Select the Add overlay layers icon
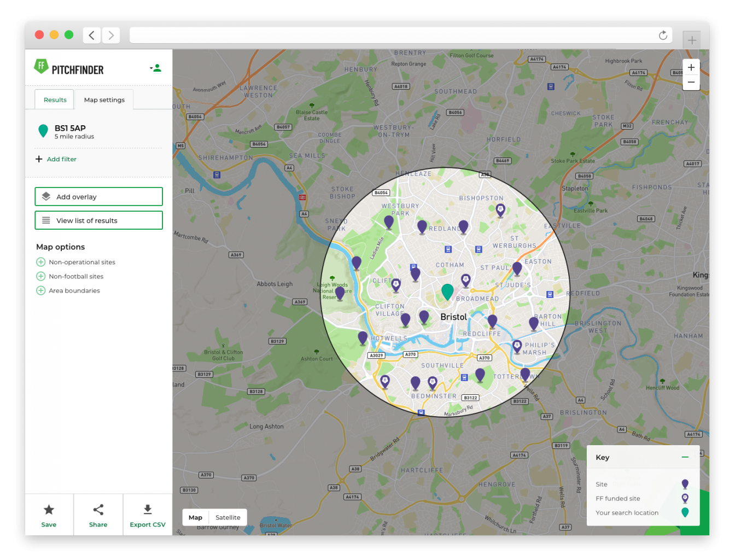The width and height of the screenshot is (735, 560). point(46,196)
